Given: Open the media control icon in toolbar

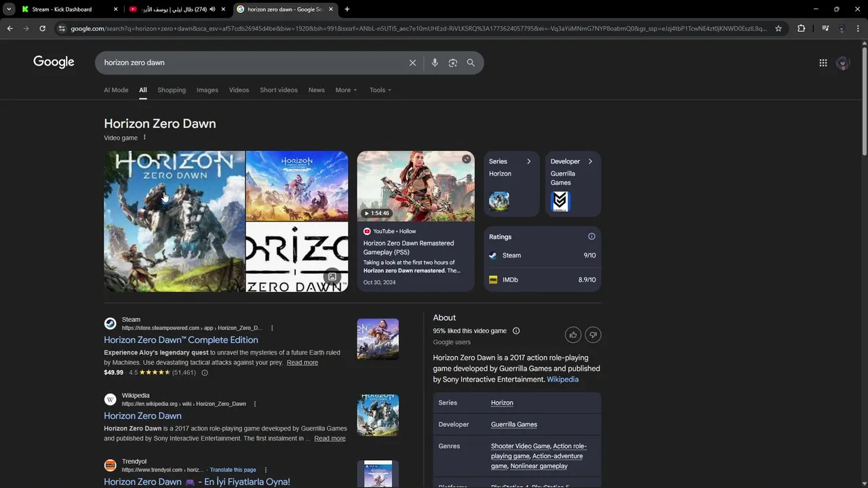Looking at the screenshot, I should click(x=825, y=28).
